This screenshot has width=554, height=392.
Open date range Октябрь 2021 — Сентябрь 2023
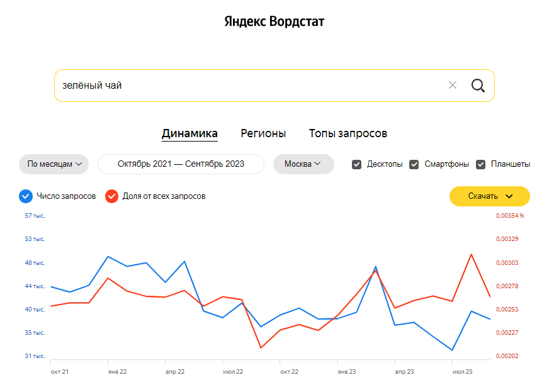coord(181,164)
